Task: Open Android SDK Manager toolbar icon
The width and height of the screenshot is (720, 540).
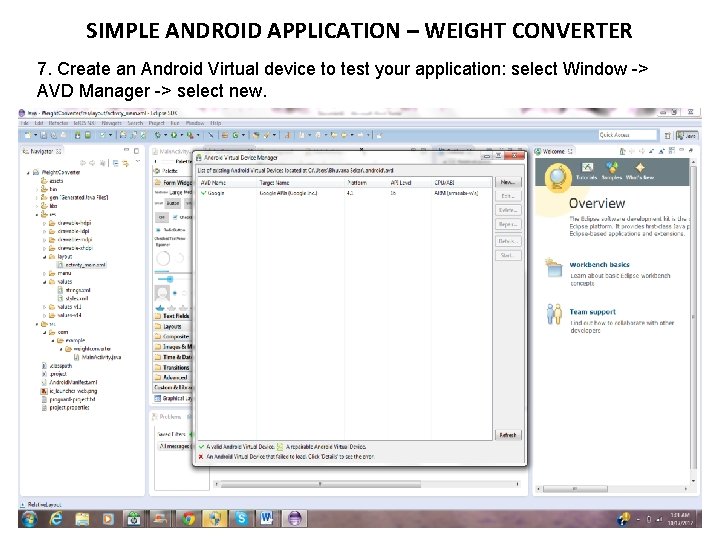Action: click(78, 135)
